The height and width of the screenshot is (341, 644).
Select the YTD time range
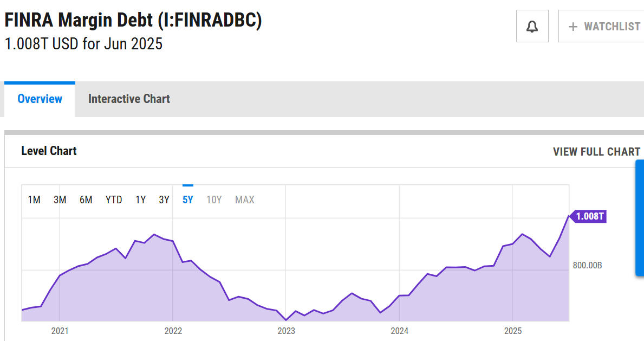pos(114,200)
